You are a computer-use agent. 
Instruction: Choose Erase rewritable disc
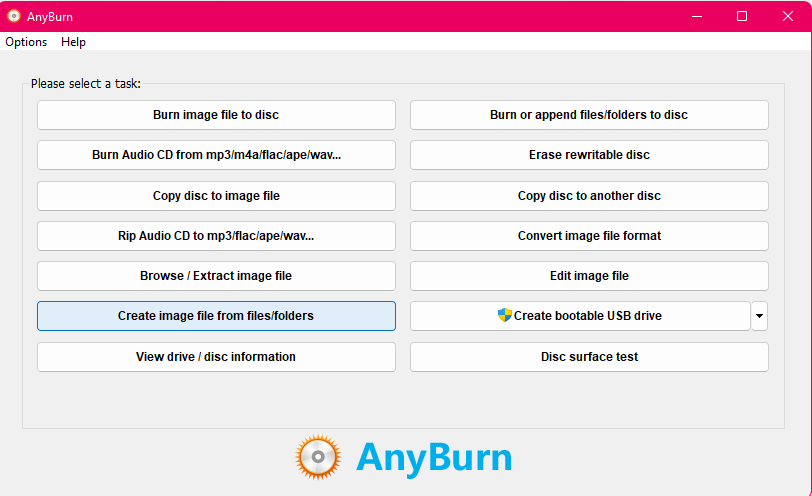coord(589,155)
